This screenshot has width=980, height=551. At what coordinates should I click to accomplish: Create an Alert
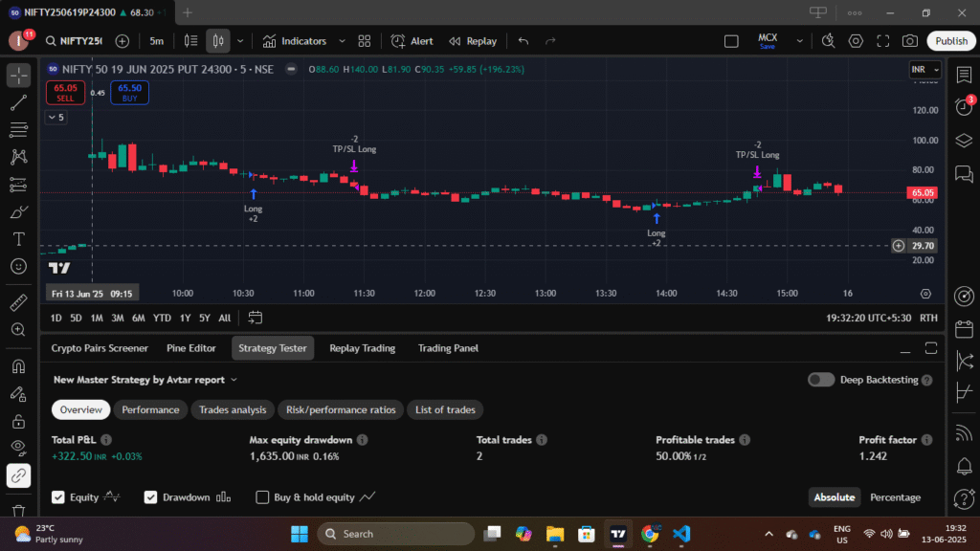pos(412,41)
